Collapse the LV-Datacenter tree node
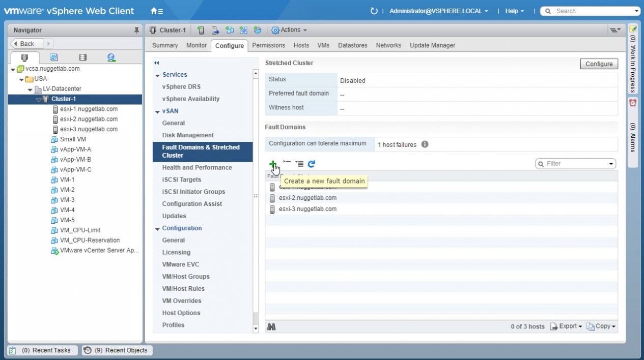The height and width of the screenshot is (360, 644). (30, 89)
